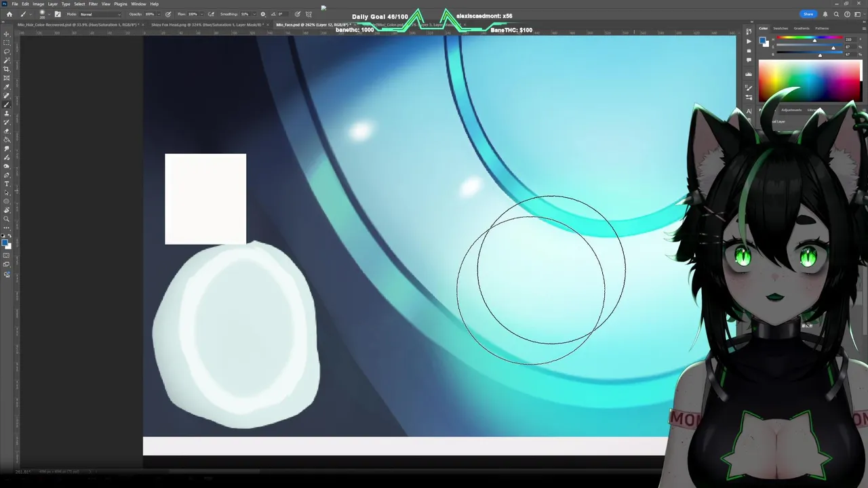Select the Type tool

click(x=7, y=184)
